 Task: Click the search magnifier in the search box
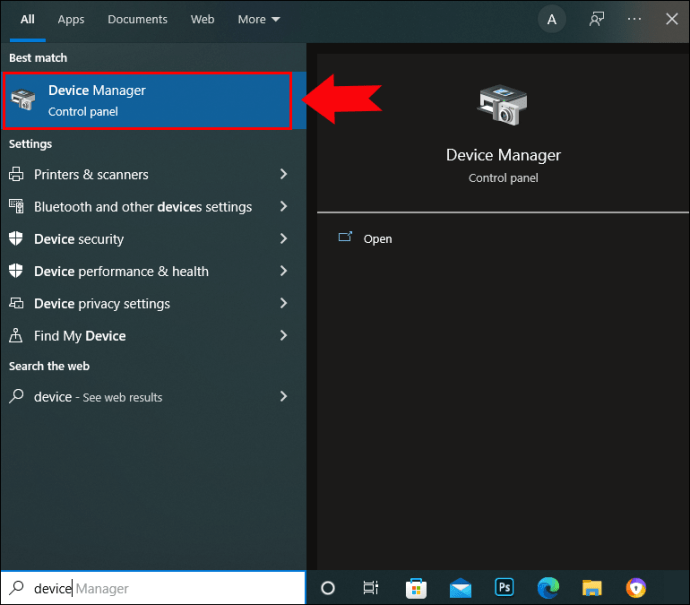pos(17,587)
